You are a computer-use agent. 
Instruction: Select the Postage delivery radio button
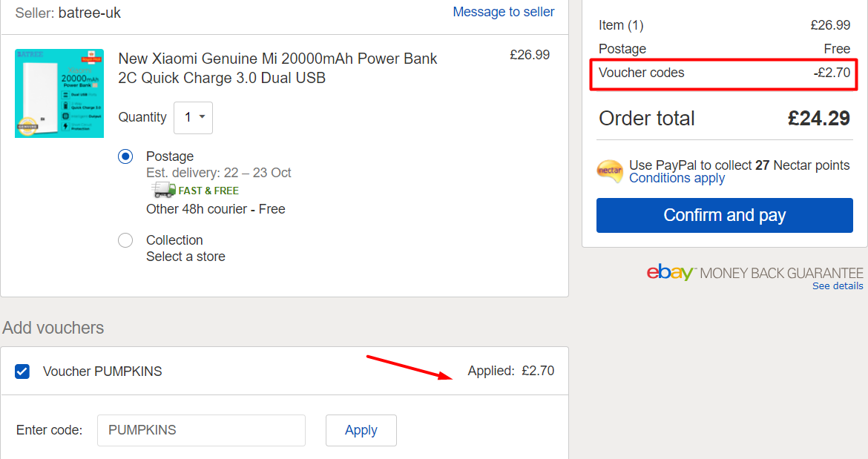[125, 156]
